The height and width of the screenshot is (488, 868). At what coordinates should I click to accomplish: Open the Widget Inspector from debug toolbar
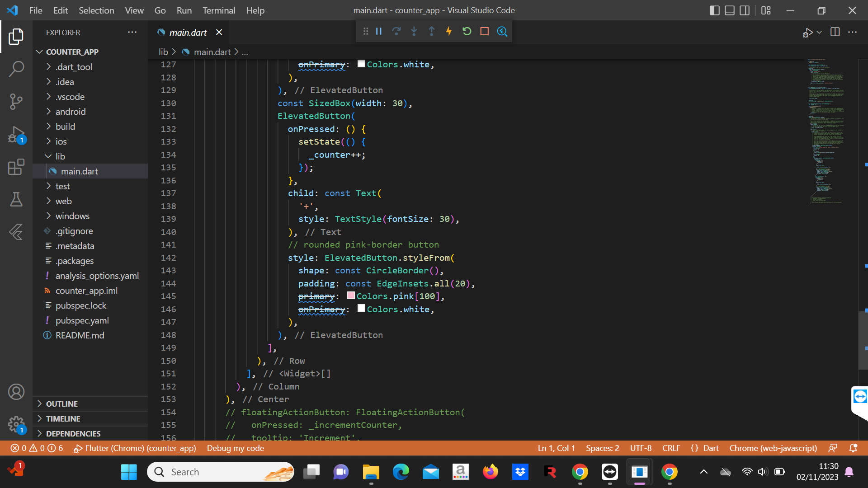coord(502,31)
